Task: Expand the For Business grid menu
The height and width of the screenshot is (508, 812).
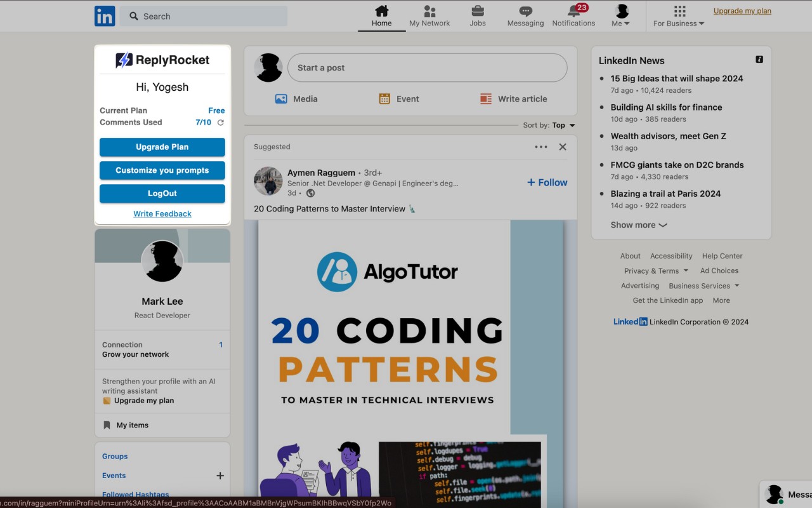Action: 679,16
